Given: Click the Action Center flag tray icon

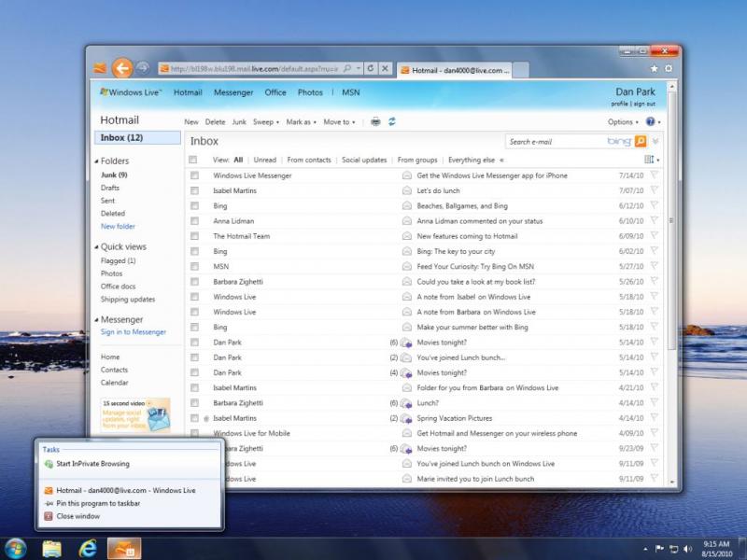Looking at the screenshot, I should [x=659, y=549].
